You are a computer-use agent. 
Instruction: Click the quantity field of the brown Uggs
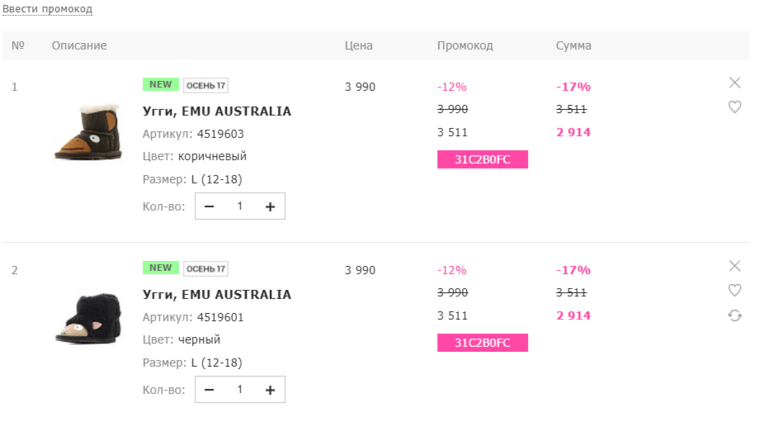[x=240, y=207]
